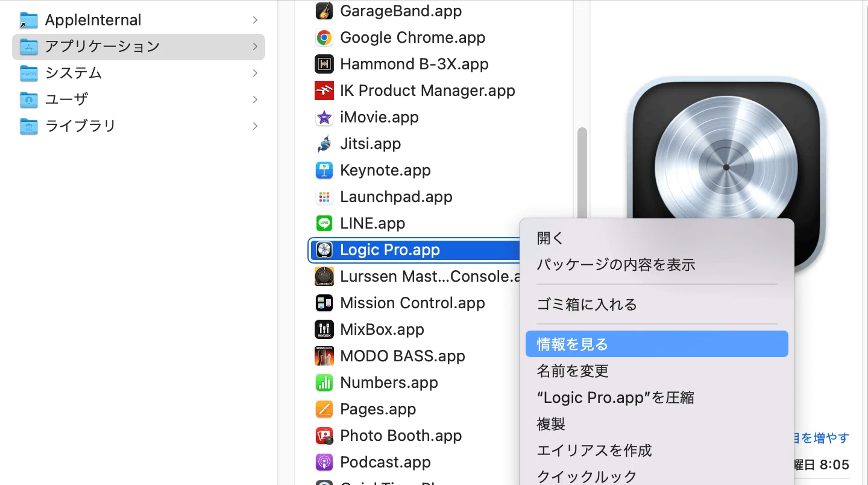Select iMovie.app file name
Viewport: 868px width, 485px height.
(x=379, y=117)
